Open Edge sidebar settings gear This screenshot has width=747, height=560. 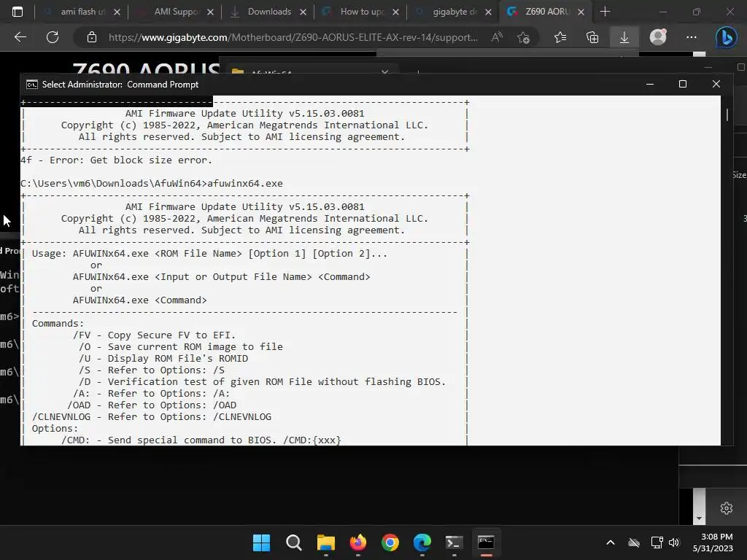727,508
